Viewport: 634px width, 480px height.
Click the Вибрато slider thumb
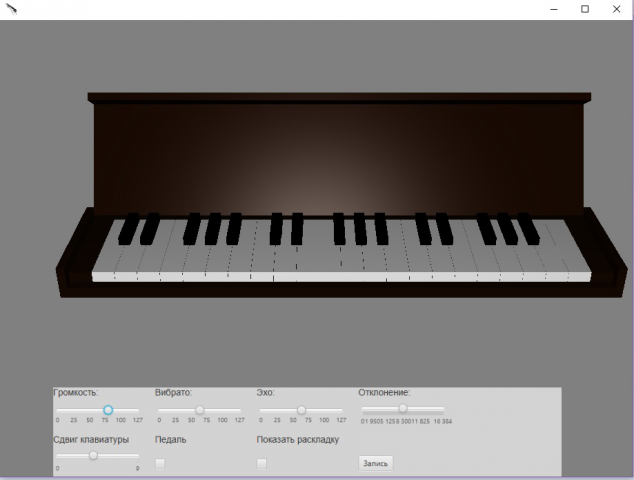200,410
